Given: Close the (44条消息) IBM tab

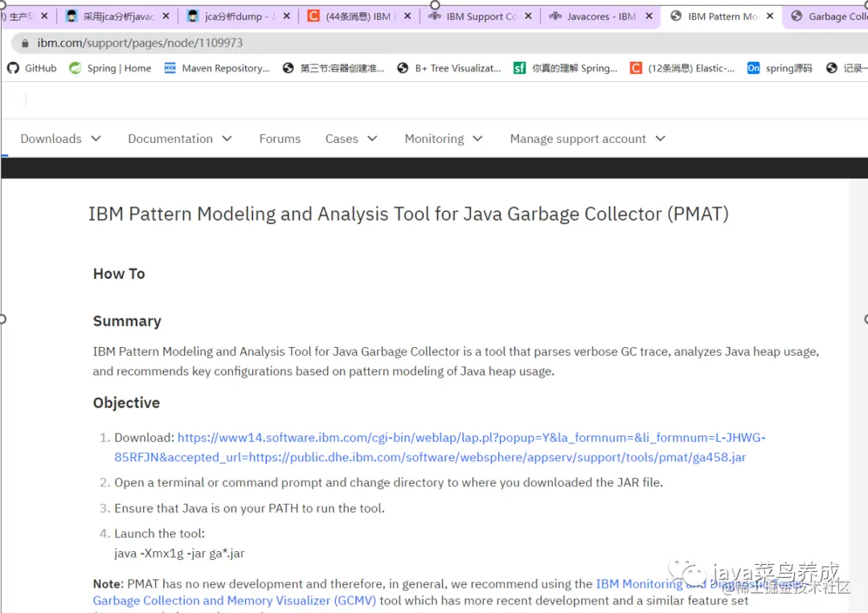Looking at the screenshot, I should (x=407, y=17).
